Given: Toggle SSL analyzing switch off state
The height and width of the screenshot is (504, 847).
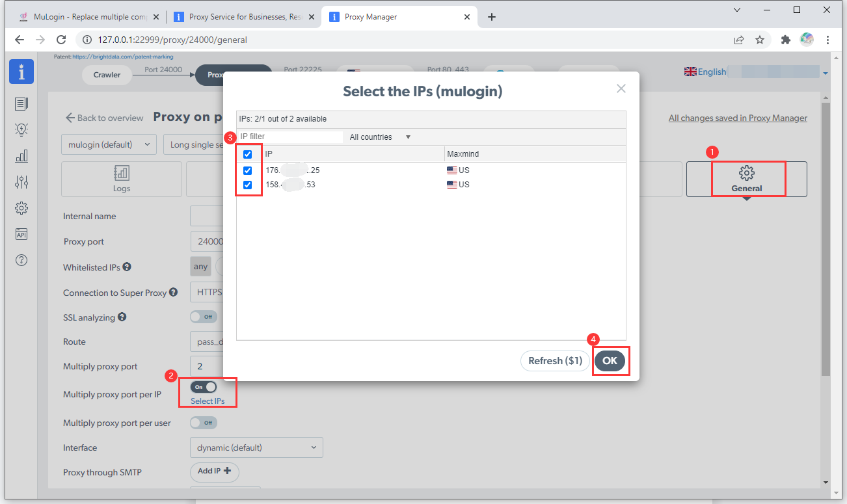Looking at the screenshot, I should click(203, 317).
